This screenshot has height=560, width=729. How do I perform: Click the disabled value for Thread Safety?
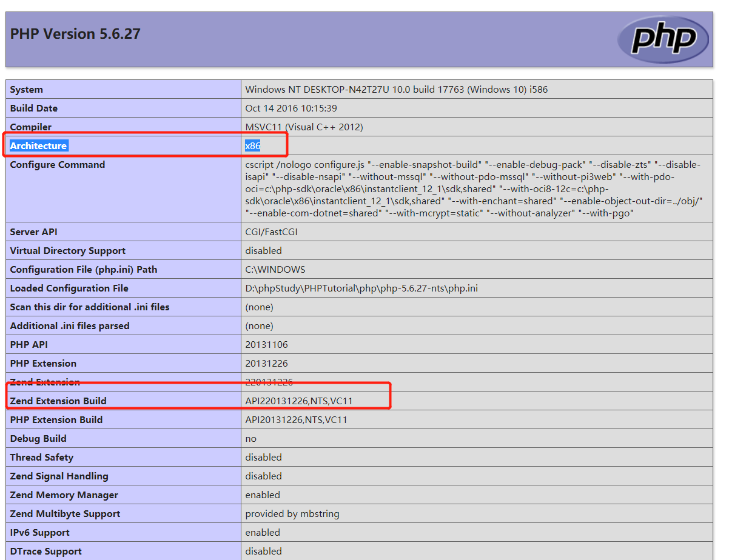click(264, 458)
